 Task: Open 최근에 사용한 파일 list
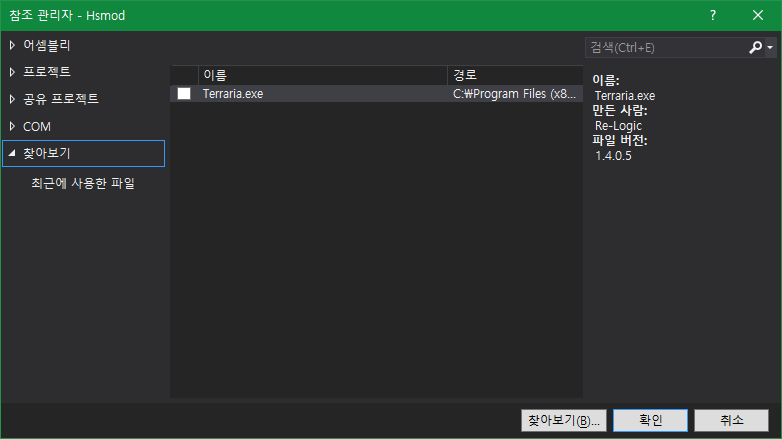(x=83, y=184)
